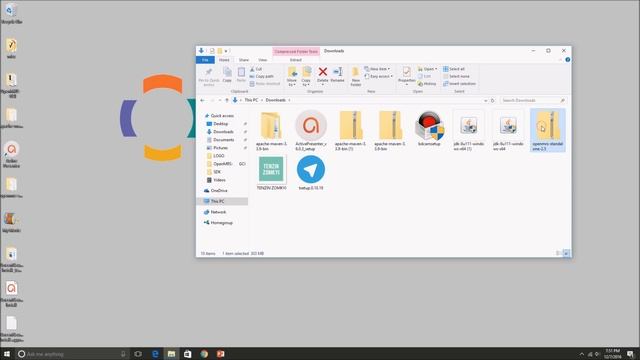Select the jdk-8u111 windows-x64 (1) installer
Image resolution: width=640 pixels, height=360 pixels.
[469, 131]
